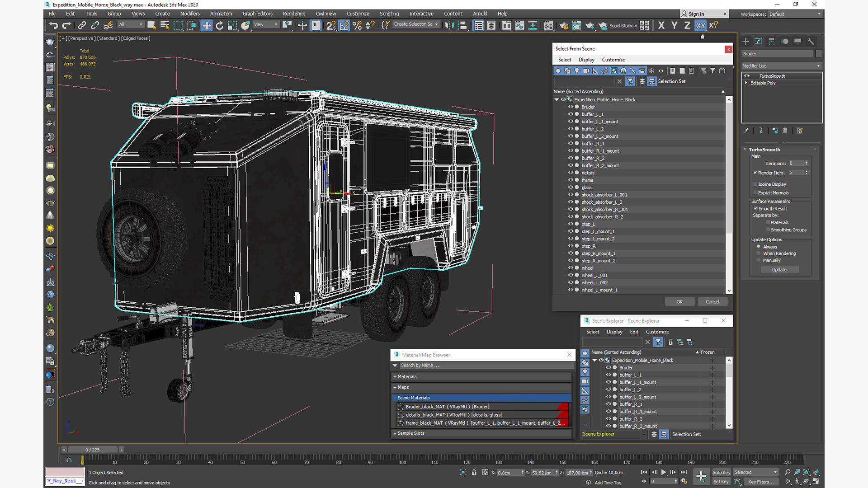Enable Isoline Display checkbox
Screen dimensions: 868x488
pyautogui.click(x=755, y=184)
